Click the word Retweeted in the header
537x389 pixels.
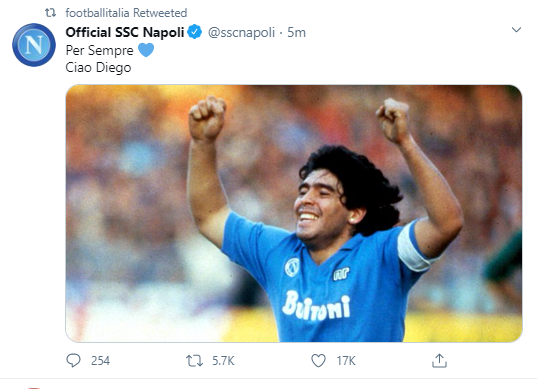click(x=160, y=13)
